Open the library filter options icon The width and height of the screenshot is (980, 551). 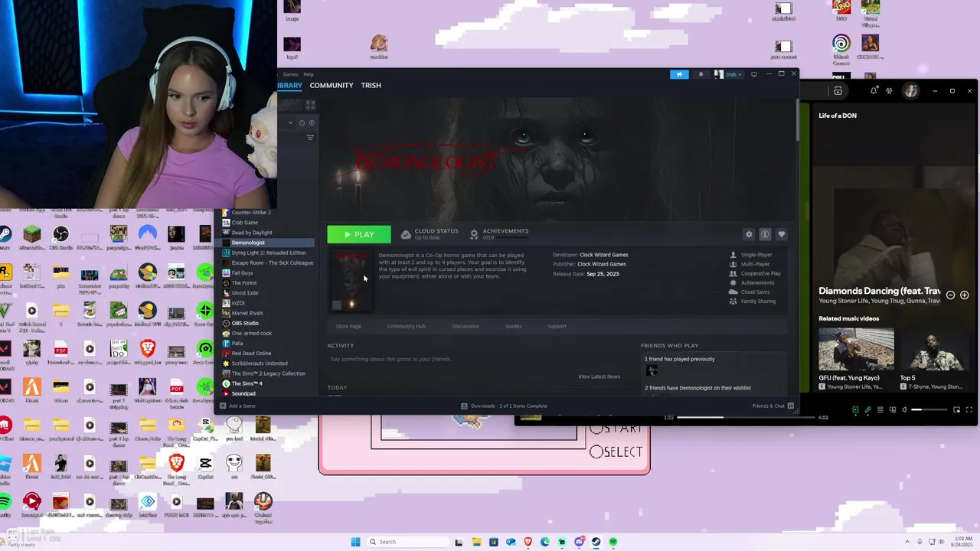310,138
